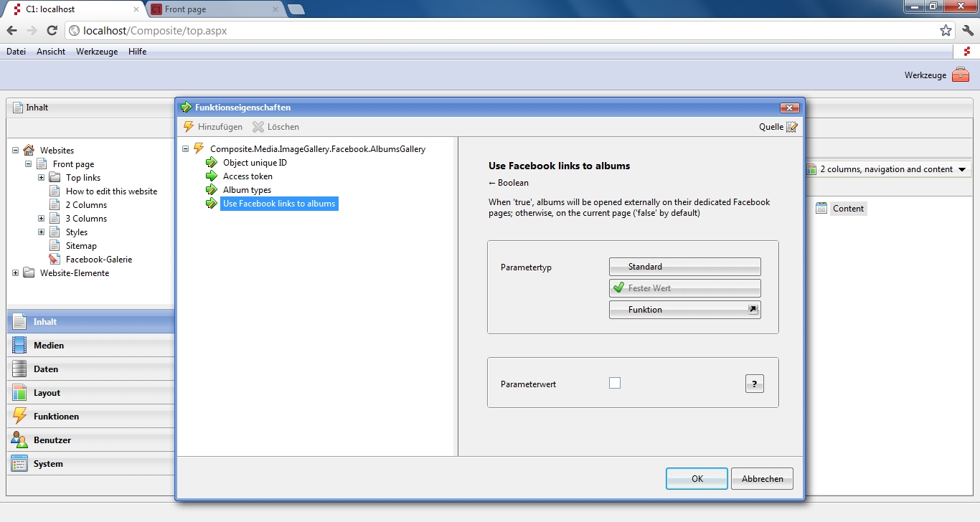Select Standard parameter type

click(684, 267)
